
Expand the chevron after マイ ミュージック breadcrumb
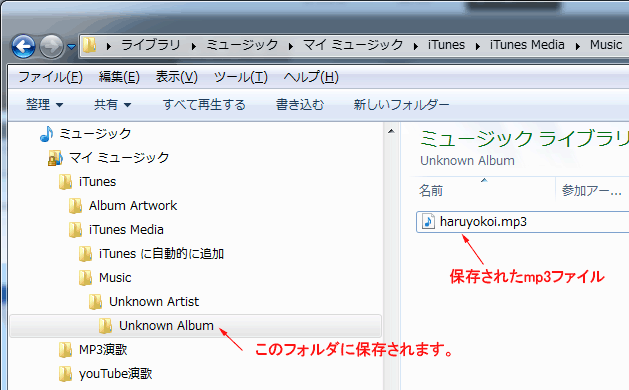click(x=416, y=47)
